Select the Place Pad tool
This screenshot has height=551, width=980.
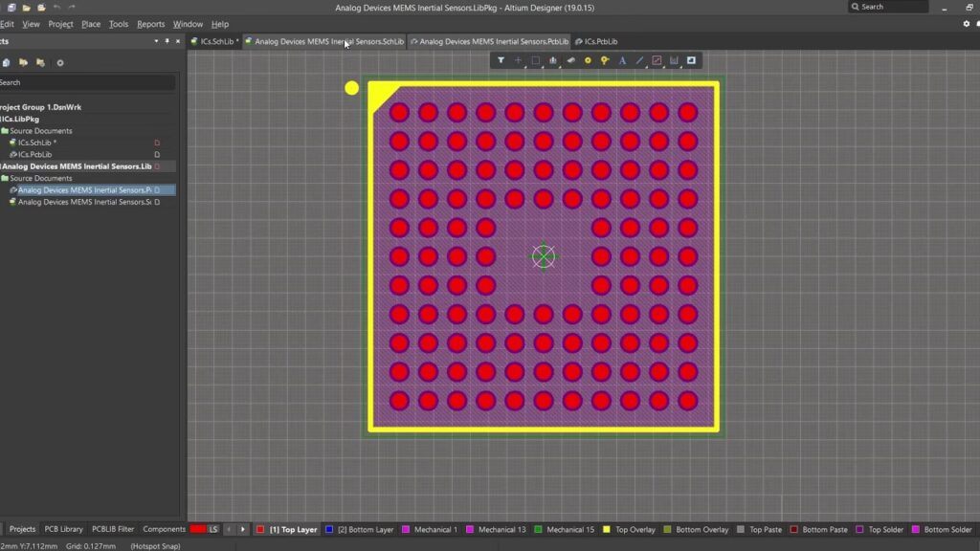588,60
